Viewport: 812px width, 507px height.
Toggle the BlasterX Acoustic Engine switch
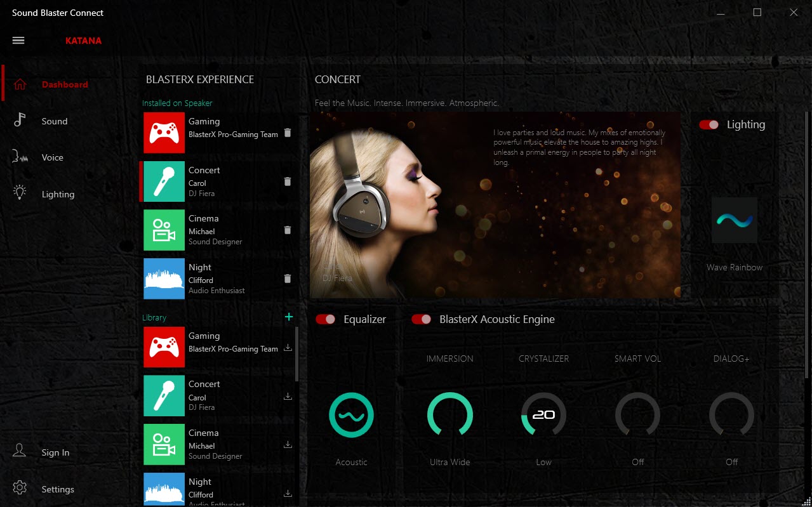(422, 319)
